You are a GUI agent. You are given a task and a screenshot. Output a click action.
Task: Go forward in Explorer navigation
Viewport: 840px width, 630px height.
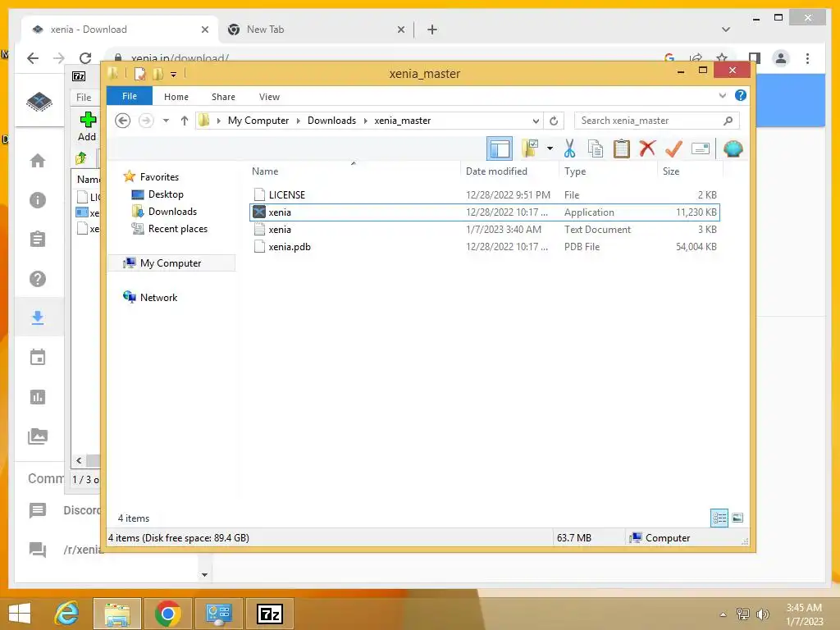click(x=146, y=121)
